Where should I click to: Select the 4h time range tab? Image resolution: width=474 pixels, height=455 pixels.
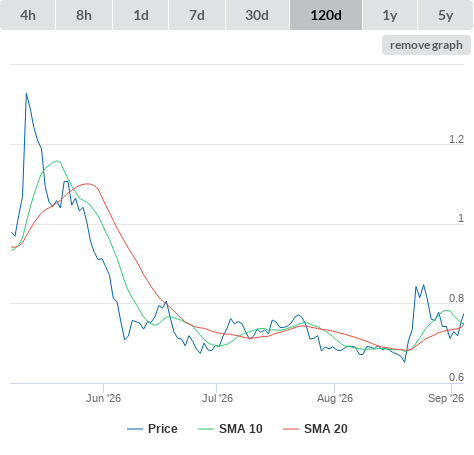(27, 15)
